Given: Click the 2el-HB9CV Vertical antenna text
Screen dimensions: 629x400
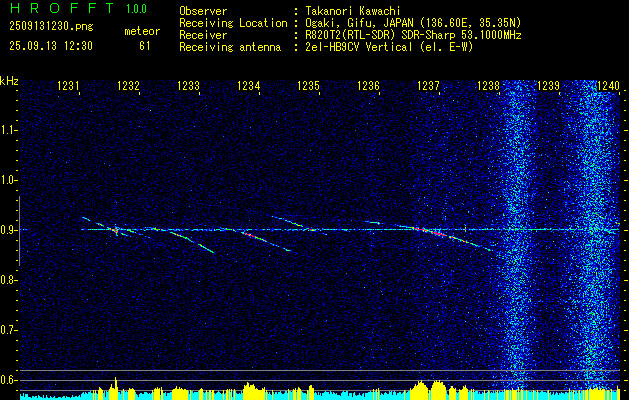Looking at the screenshot, I should click(387, 47).
